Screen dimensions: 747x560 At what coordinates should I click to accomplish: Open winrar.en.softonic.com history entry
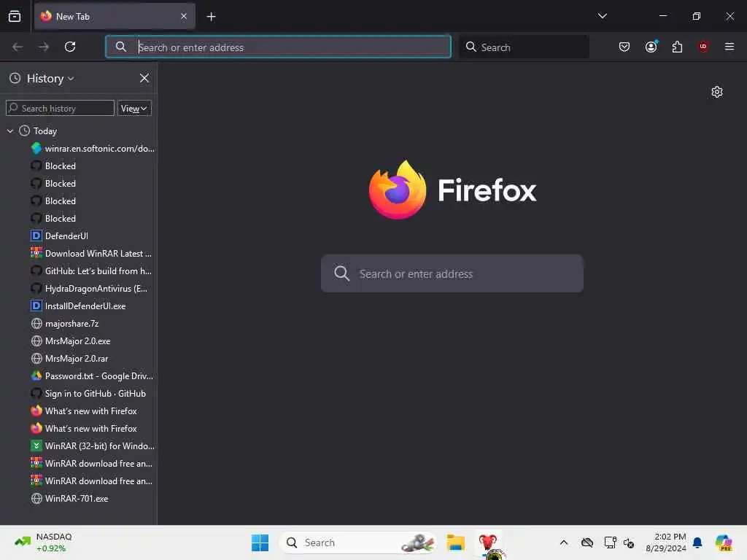[x=93, y=149]
